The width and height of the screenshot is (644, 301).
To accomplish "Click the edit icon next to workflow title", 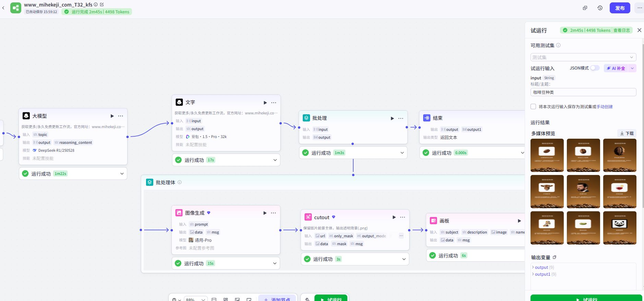I will coord(102,4).
